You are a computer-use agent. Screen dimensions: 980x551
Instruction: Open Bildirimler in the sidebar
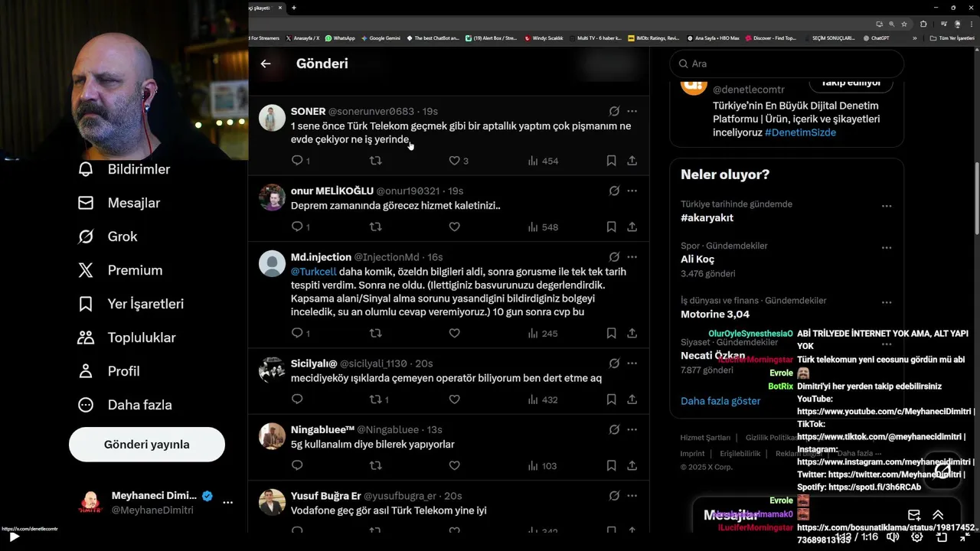tap(123, 169)
